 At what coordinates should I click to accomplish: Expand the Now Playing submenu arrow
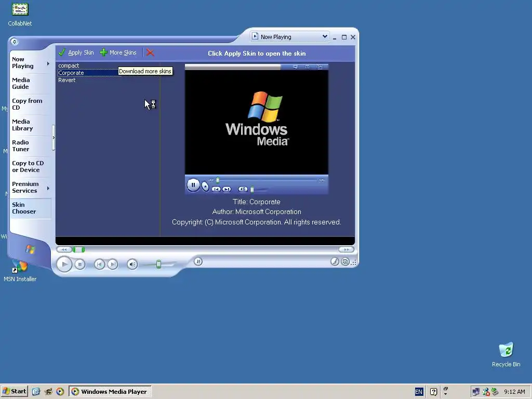[48, 63]
